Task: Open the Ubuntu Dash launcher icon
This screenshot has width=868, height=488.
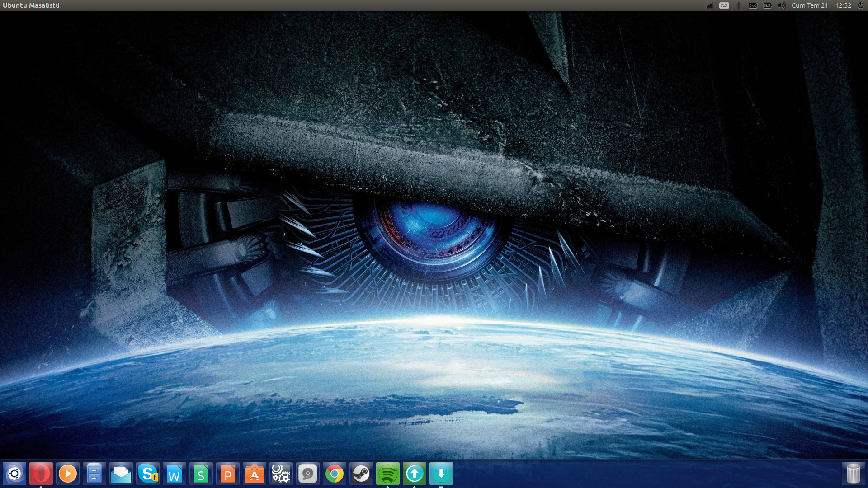Action: coord(14,474)
